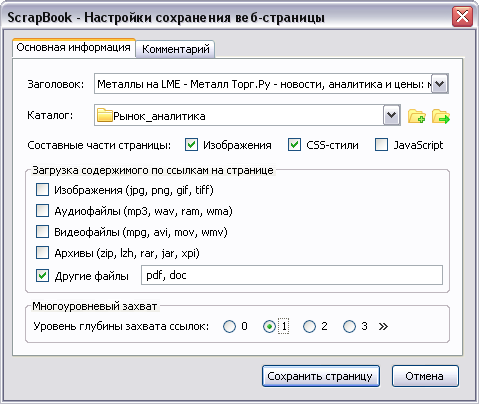Enable Аудиофайлы (mp3, wav, ram, wma)
Viewport: 479px width, 404px height.
[42, 211]
